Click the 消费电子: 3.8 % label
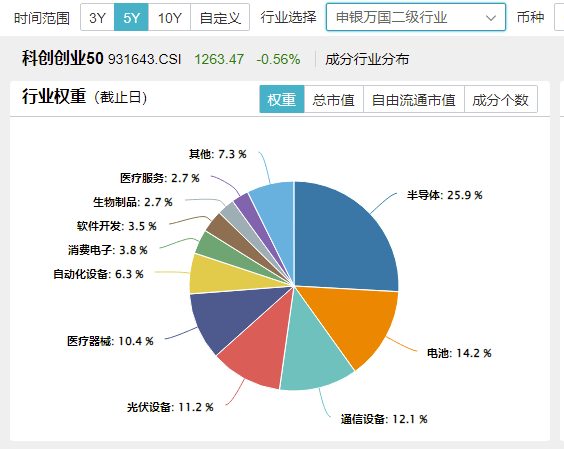The width and height of the screenshot is (564, 449). tap(108, 250)
